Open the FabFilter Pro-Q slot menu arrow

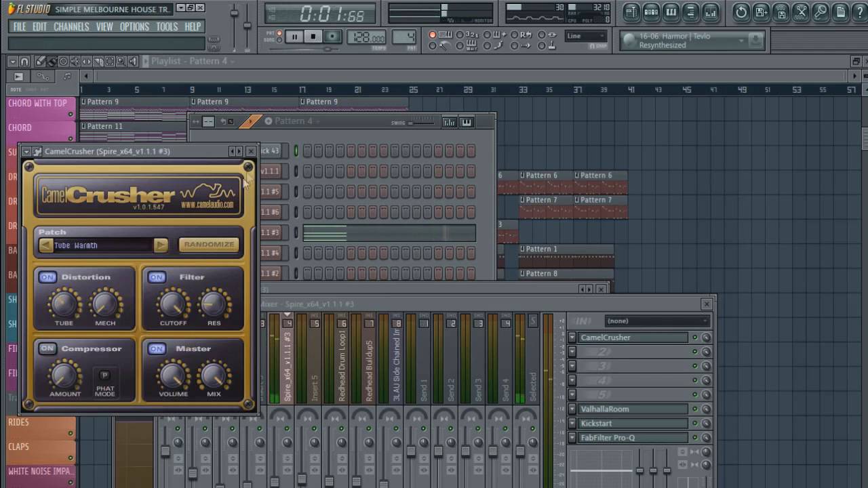(572, 438)
